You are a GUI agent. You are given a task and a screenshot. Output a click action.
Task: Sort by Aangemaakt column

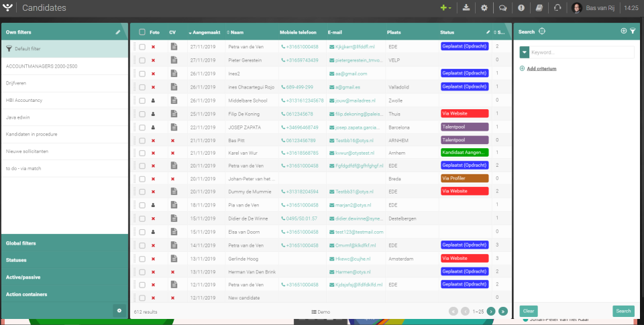point(205,32)
